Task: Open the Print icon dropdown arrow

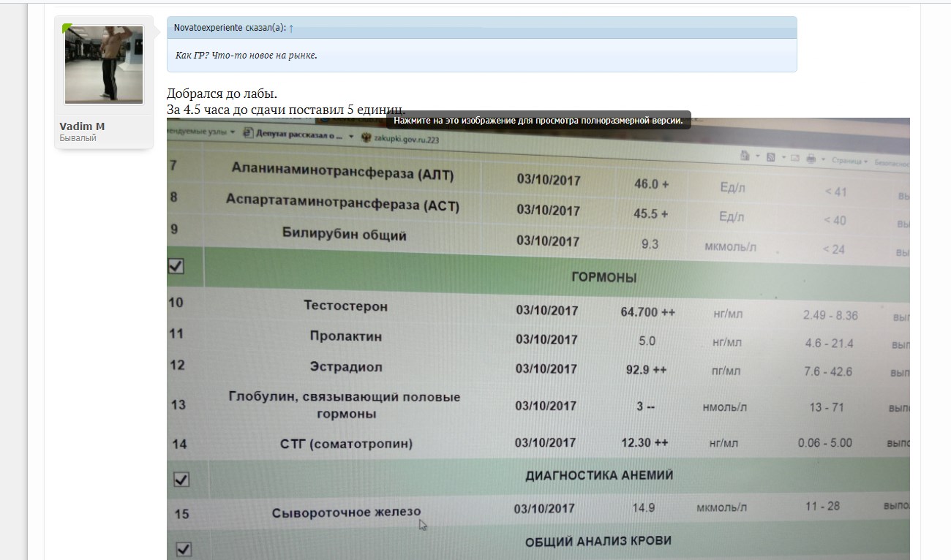Action: click(x=824, y=158)
